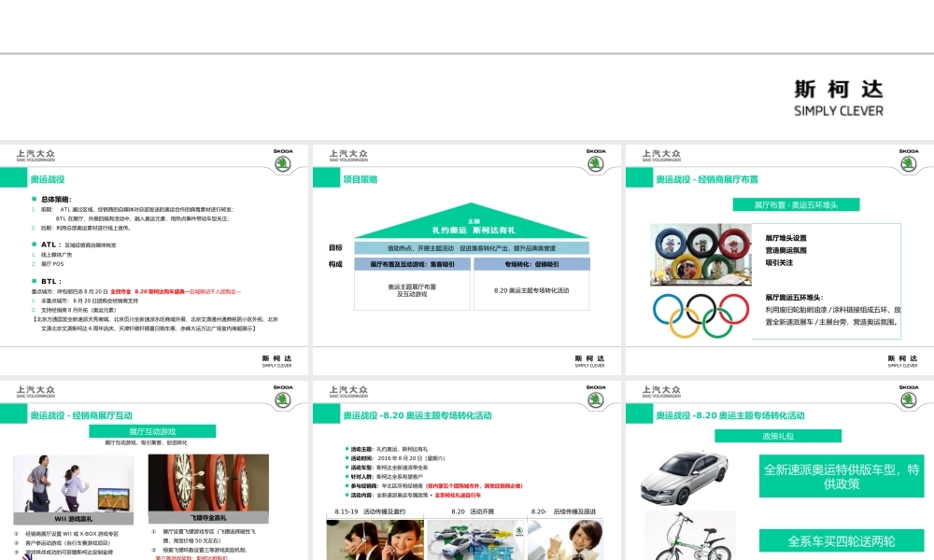934x560 pixels.
Task: Click the 构成 label on the 项目策略 slide
Action: [335, 264]
